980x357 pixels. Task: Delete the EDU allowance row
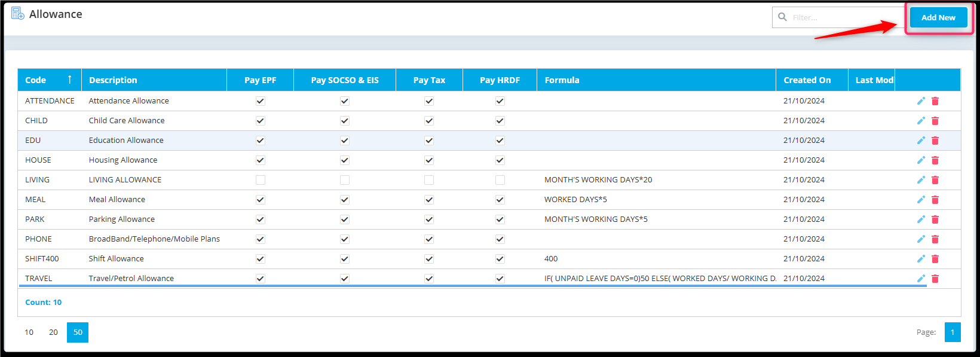935,141
